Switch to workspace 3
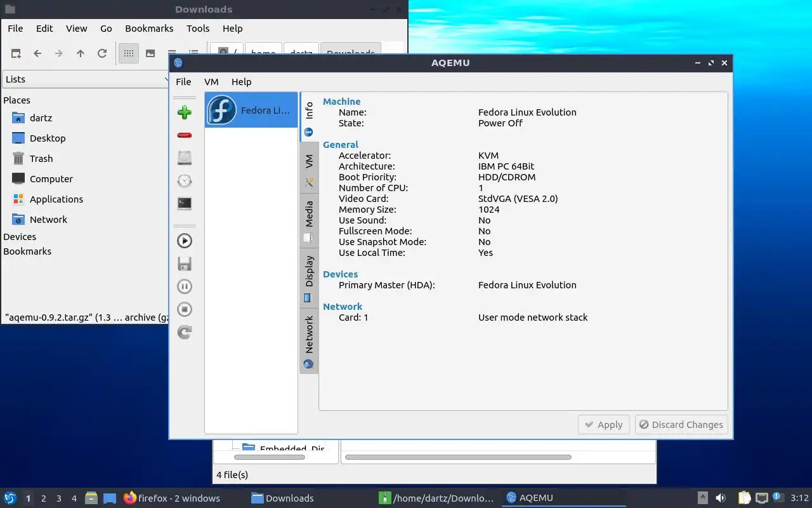This screenshot has width=812, height=508. [x=59, y=498]
